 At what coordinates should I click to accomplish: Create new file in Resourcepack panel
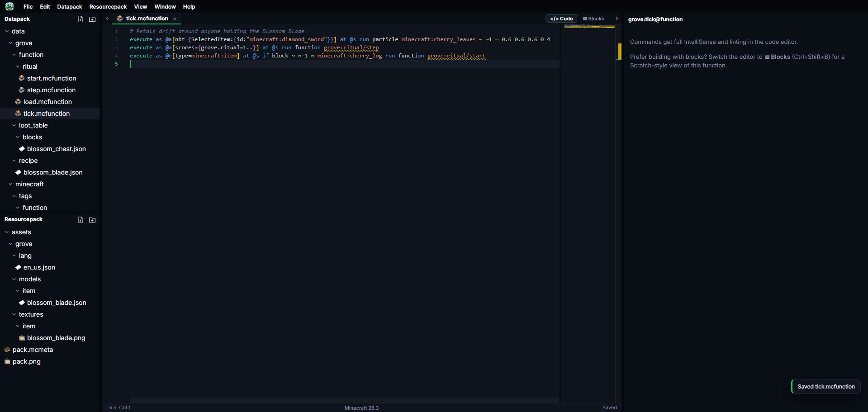[81, 220]
